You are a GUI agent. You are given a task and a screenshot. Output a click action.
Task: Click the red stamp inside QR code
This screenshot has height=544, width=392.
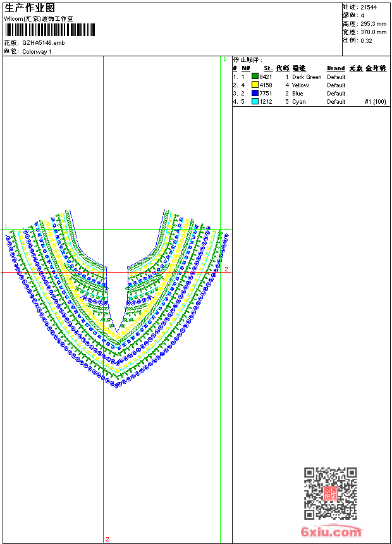330,494
